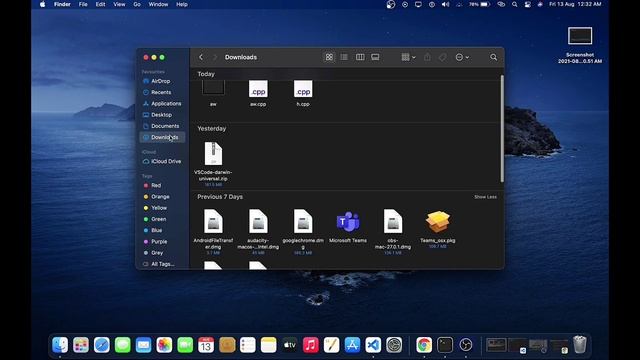The width and height of the screenshot is (640, 360).
Task: Click the Share icon in Finder toolbar
Action: click(x=427, y=57)
